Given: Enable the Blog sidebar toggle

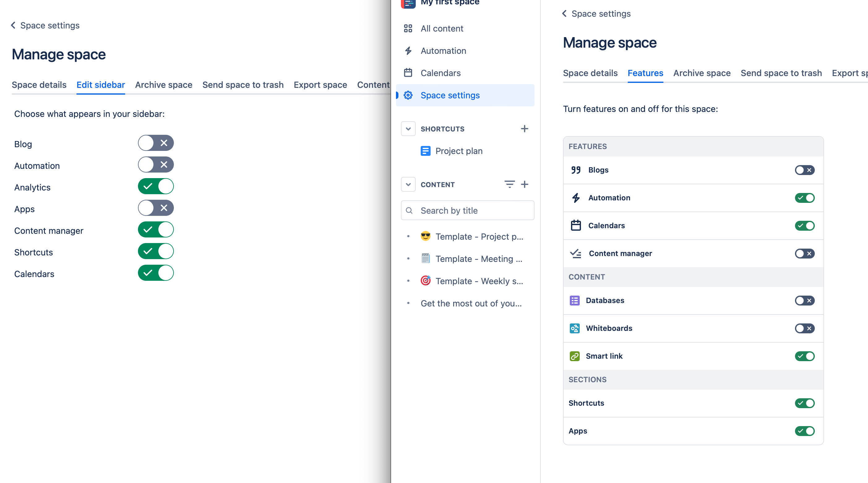Looking at the screenshot, I should pos(156,143).
